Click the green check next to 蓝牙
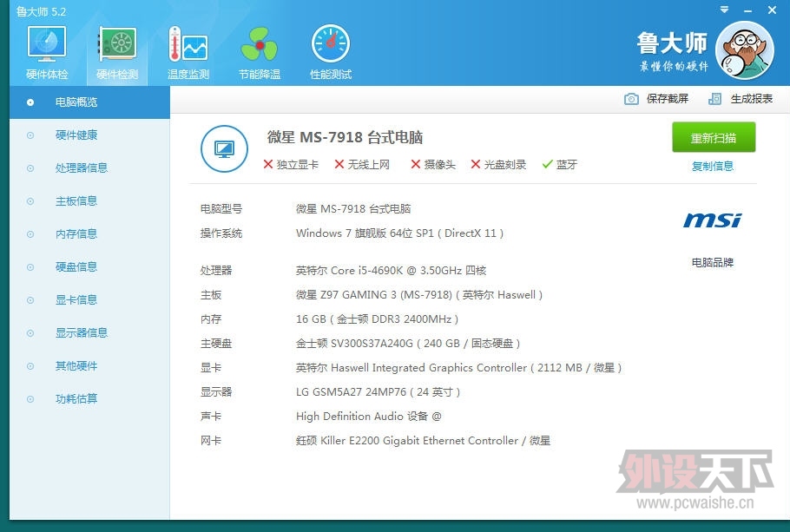The height and width of the screenshot is (532, 790). (x=547, y=164)
